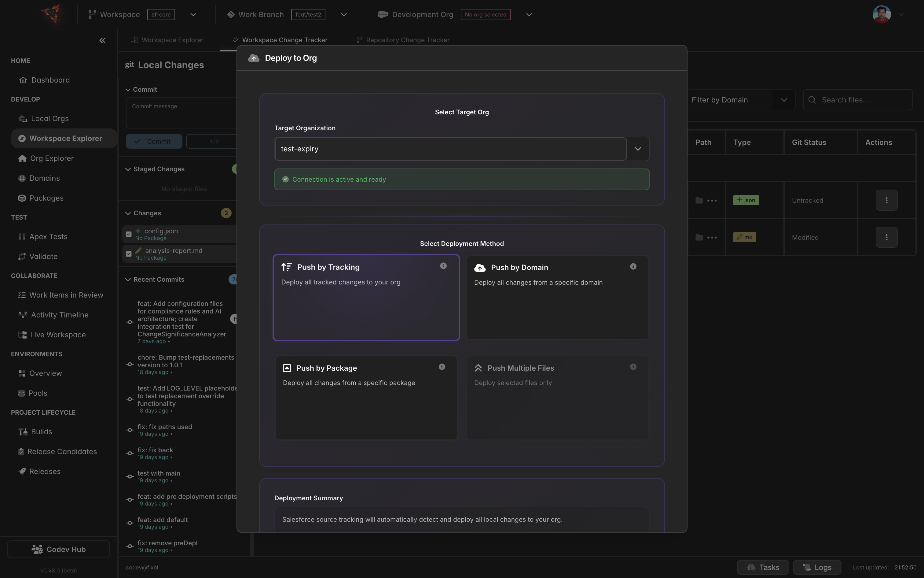Click folder icon in md row path
Screen dimensions: 924x578
(x=699, y=237)
